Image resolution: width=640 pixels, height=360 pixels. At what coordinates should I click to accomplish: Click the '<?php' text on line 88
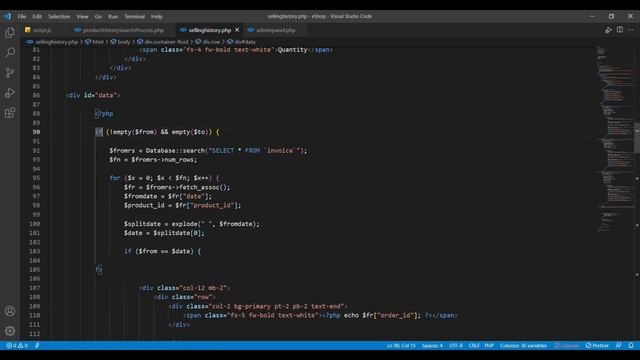pos(104,113)
